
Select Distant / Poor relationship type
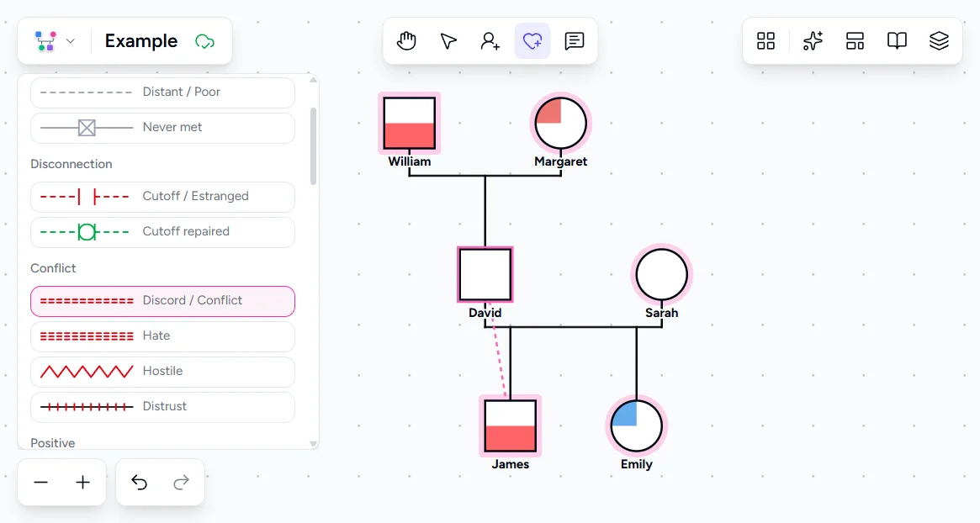click(162, 92)
